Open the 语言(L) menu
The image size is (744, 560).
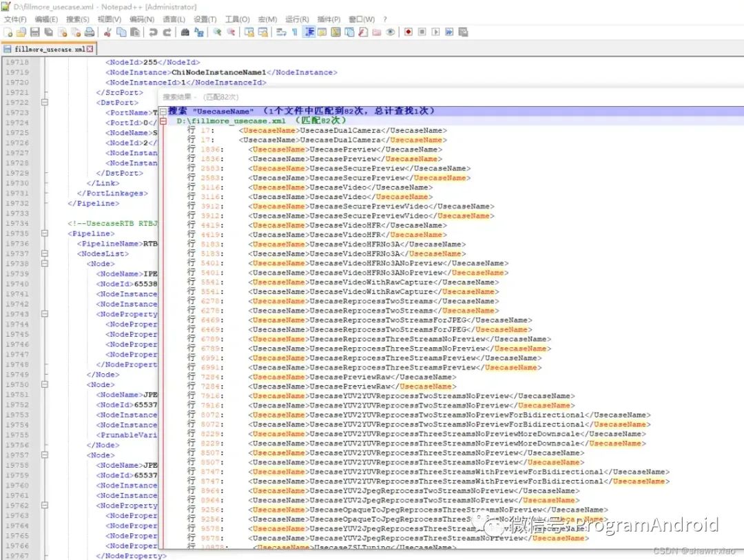[174, 19]
